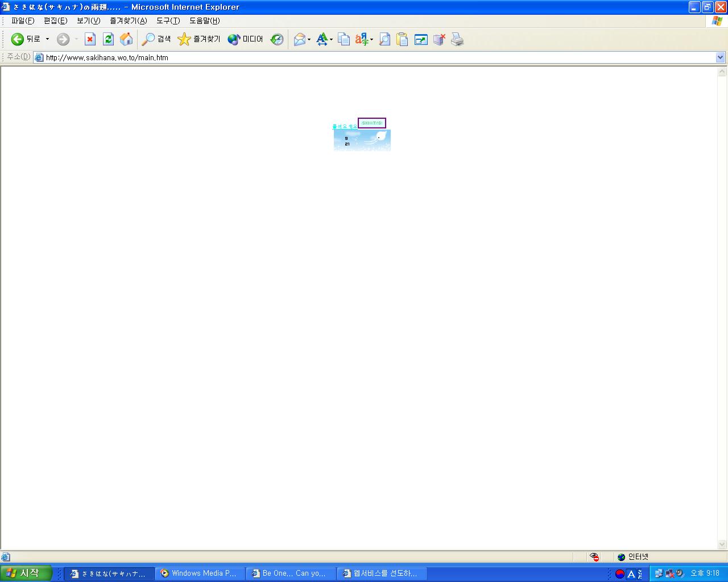
Task: Click the Print Preview magnifier page icon
Action: click(384, 39)
